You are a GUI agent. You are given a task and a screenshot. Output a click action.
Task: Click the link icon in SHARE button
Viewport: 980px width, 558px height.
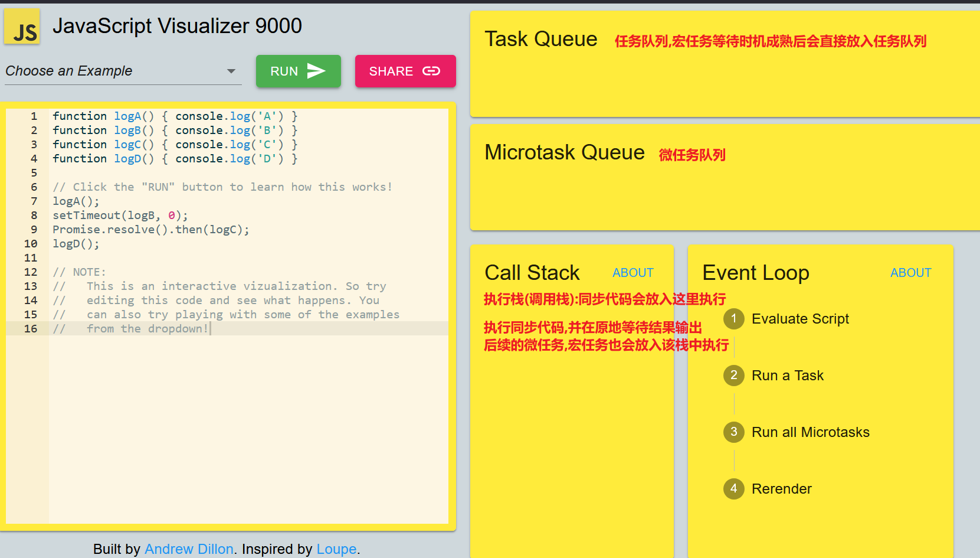(431, 71)
